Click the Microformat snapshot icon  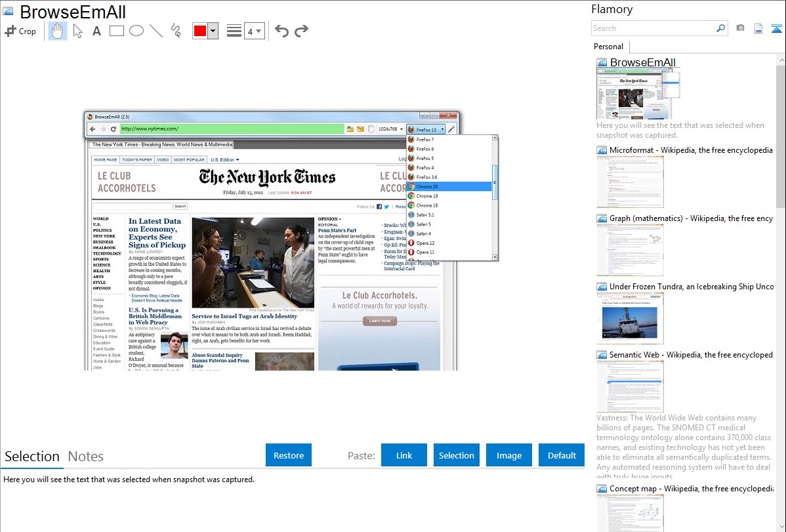[x=602, y=150]
